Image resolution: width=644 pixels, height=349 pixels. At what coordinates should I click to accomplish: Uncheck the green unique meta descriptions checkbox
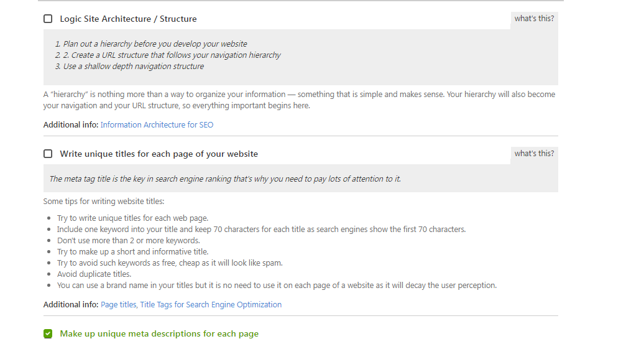48,334
